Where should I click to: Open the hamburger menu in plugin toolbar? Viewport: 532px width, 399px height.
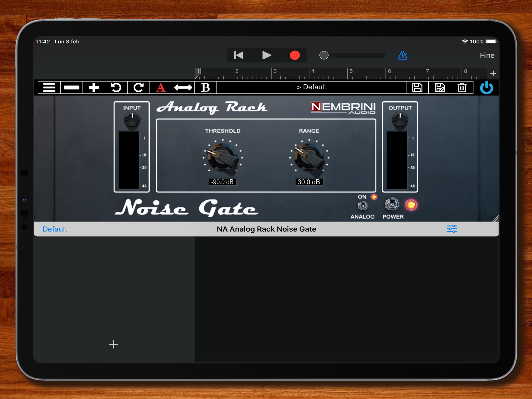click(49, 87)
